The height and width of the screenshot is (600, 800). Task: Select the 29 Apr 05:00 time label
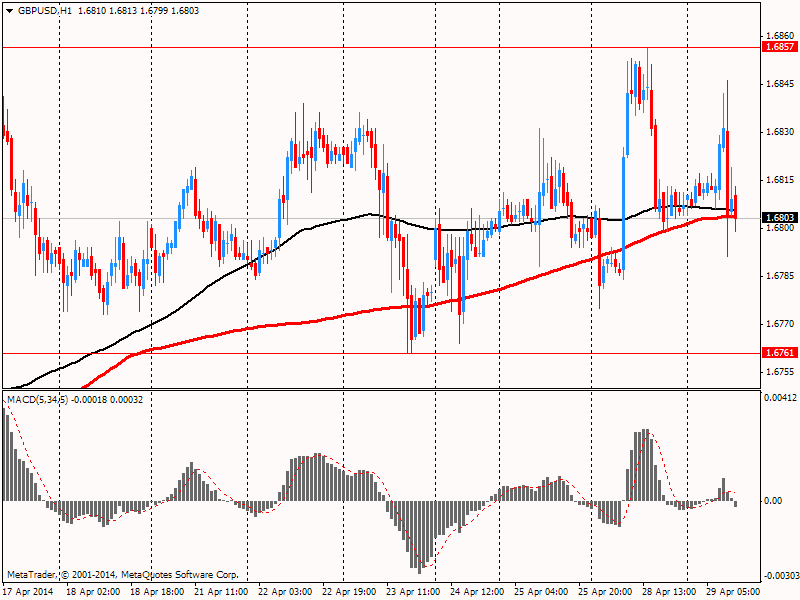[733, 592]
